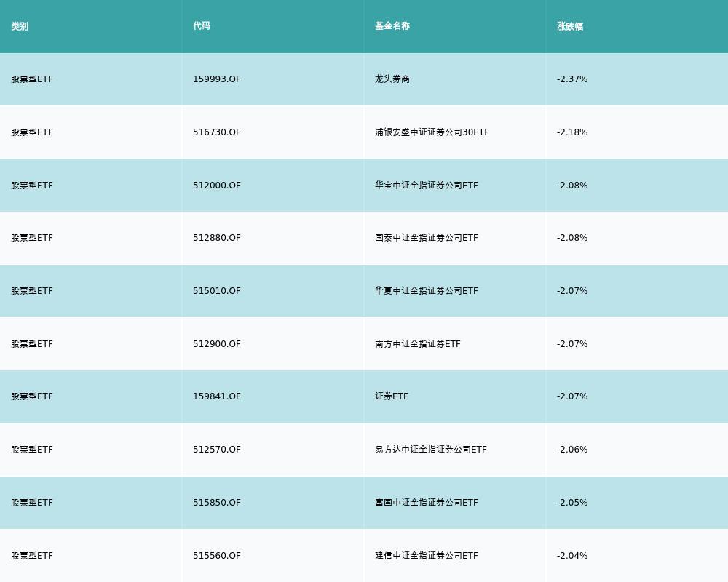Click -2.07% in the 159841.OF row
This screenshot has width=728, height=582.
[x=572, y=396]
